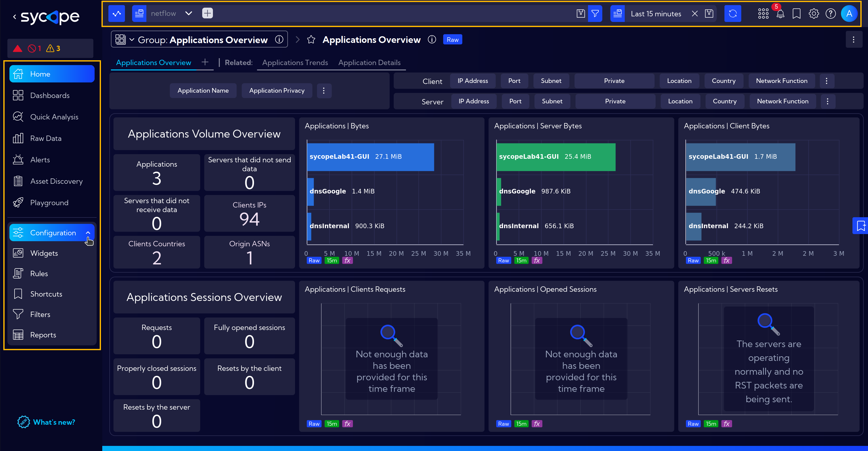The image size is (868, 451).
Task: Open the apps grid menu
Action: click(x=763, y=14)
